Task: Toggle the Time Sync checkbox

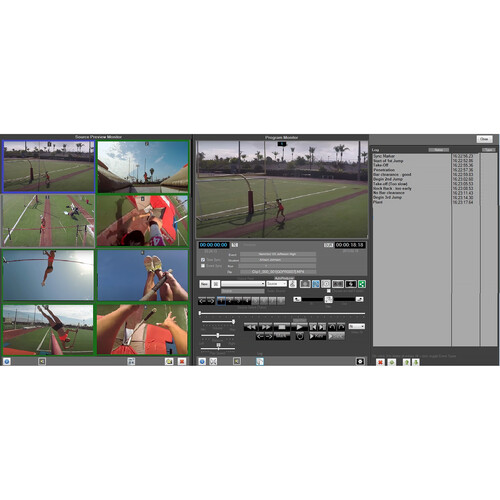Action: (203, 260)
